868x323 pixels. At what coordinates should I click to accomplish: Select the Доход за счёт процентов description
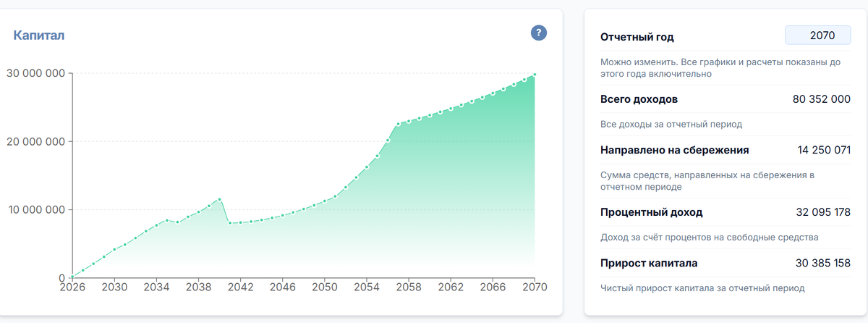coord(709,238)
